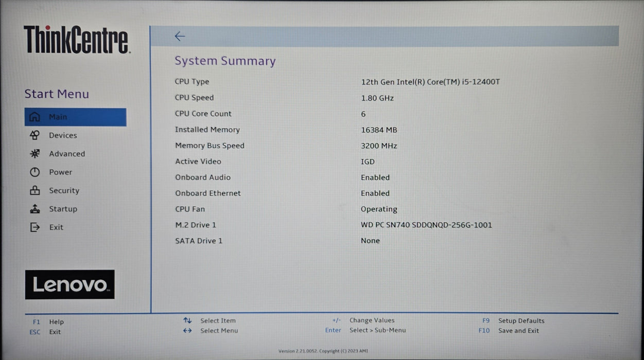
Task: Click the Power button icon
Action: (34, 172)
